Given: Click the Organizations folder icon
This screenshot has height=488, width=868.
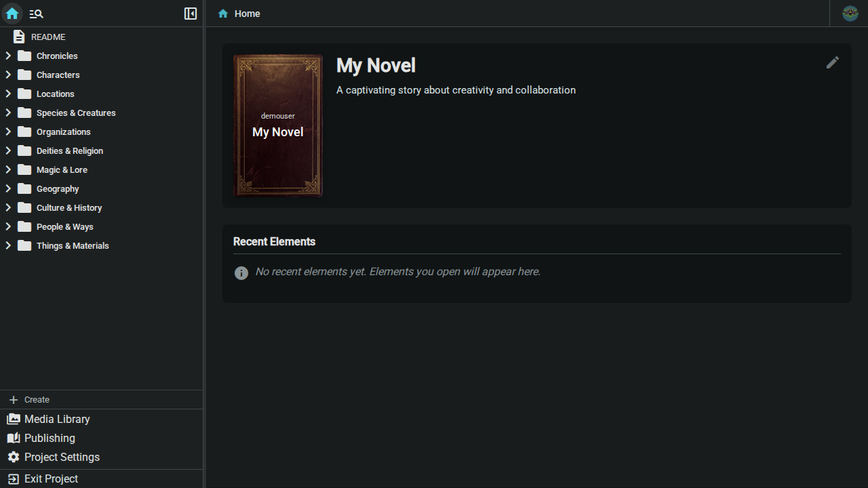Looking at the screenshot, I should pyautogui.click(x=24, y=131).
